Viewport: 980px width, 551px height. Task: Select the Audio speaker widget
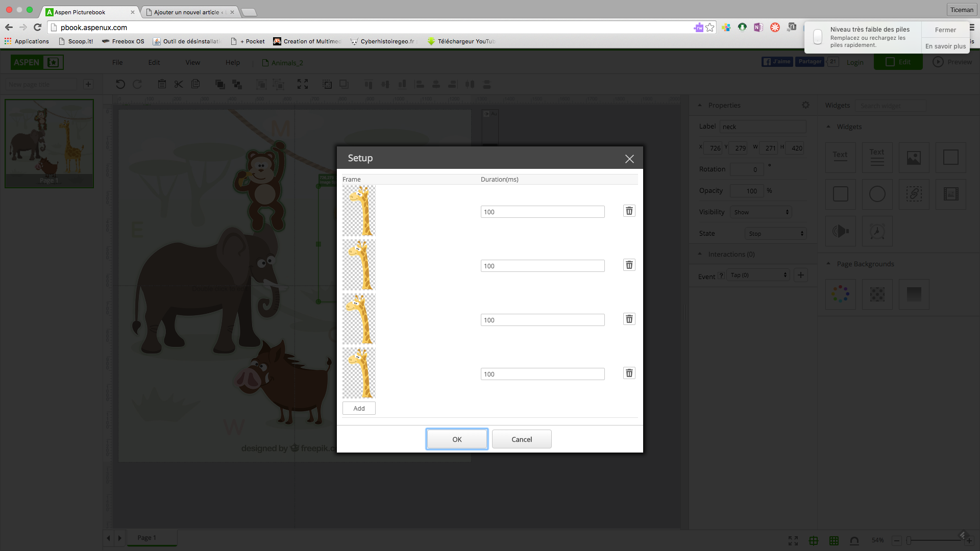[840, 231]
